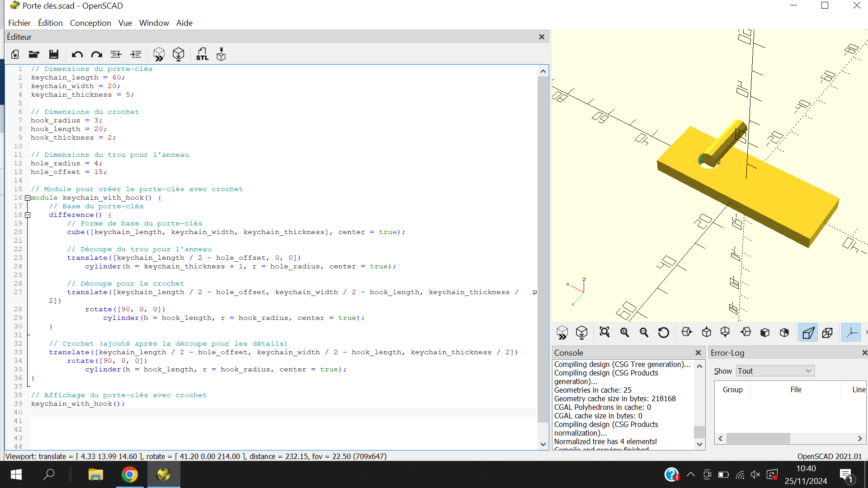
Task: Click the console vertical scrollbar thumb
Action: 699,432
